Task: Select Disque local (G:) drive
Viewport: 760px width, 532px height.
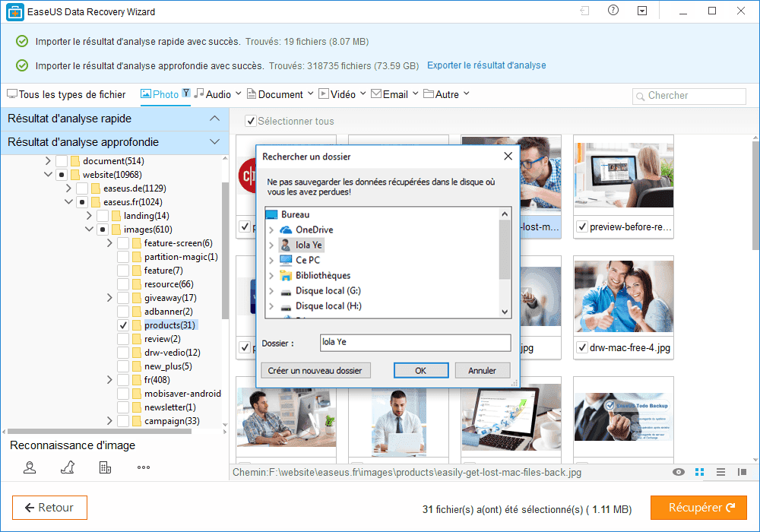Action: tap(328, 291)
